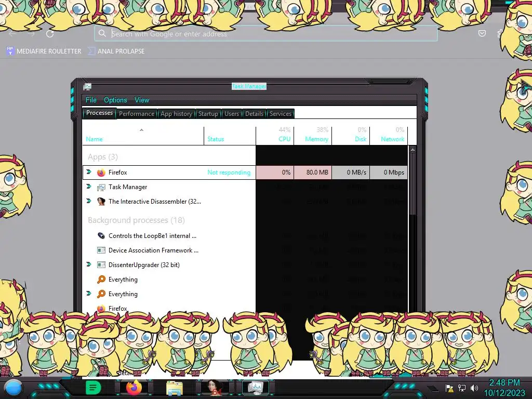
Task: Click search magnifier icon in address bar
Action: [102, 33]
